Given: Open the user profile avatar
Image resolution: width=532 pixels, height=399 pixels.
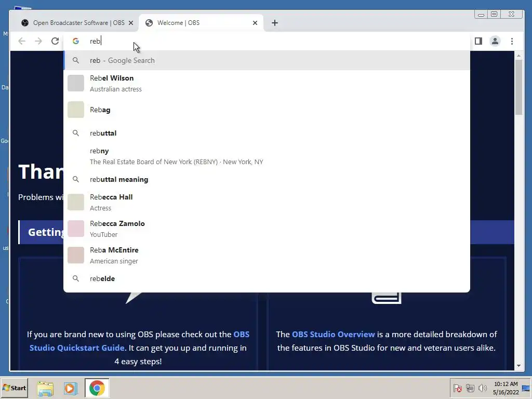Looking at the screenshot, I should point(495,41).
